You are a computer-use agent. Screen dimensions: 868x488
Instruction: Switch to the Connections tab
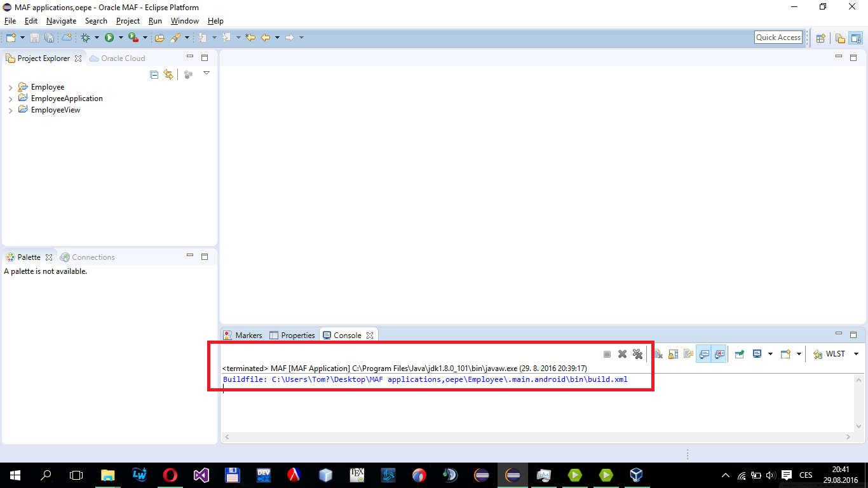(x=88, y=257)
